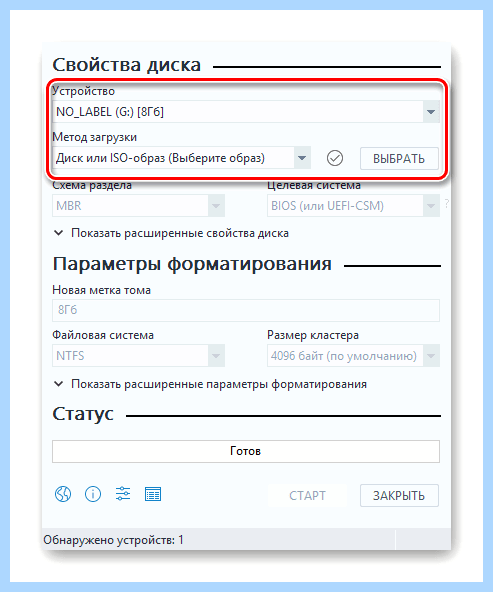Image resolution: width=493 pixels, height=592 pixels.
Task: Click the 'Обнаружено устройств: 1' status text
Action: pos(113,540)
